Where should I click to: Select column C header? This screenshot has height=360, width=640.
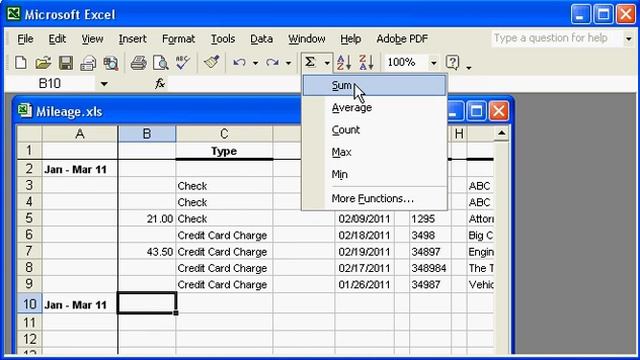[x=224, y=134]
